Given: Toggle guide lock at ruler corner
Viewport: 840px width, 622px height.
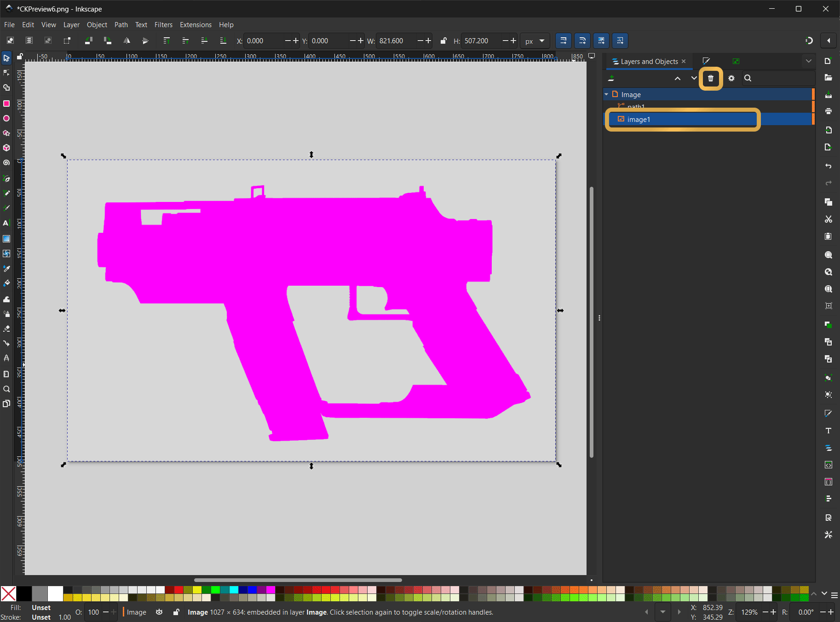Looking at the screenshot, I should 20,57.
